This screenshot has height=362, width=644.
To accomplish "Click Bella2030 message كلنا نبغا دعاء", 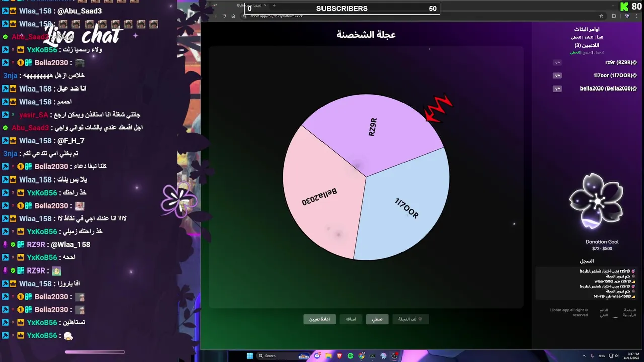I will [90, 166].
